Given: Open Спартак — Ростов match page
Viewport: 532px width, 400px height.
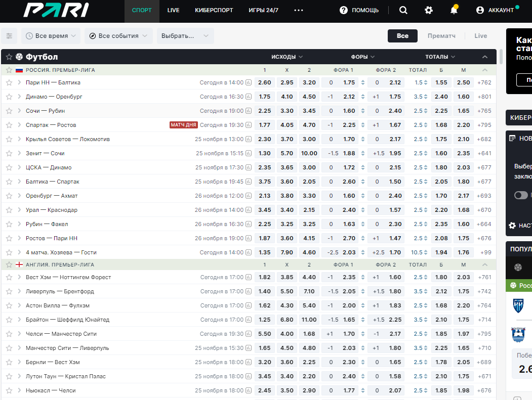Looking at the screenshot, I should pyautogui.click(x=51, y=125).
